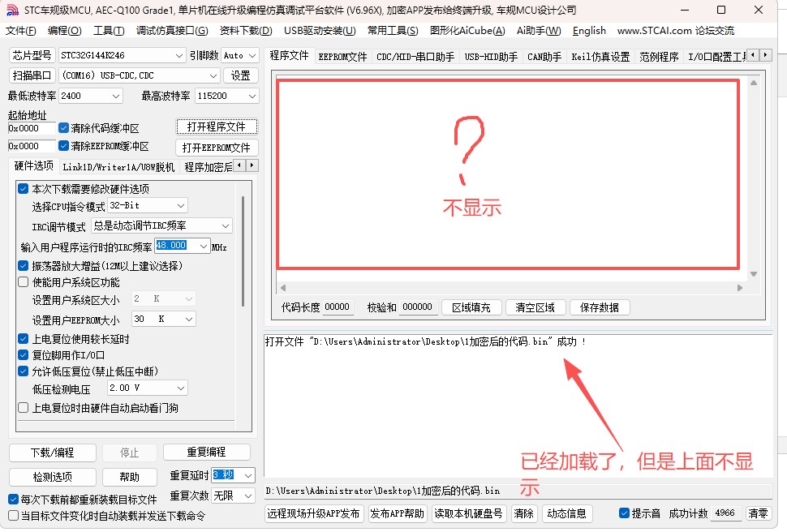
Task: Click 扫描串口 button
Action: click(32, 75)
